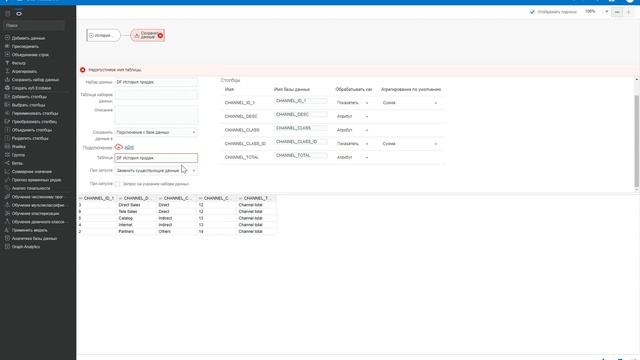Click the sidebar search field
This screenshot has width=640, height=360.
[x=34, y=26]
